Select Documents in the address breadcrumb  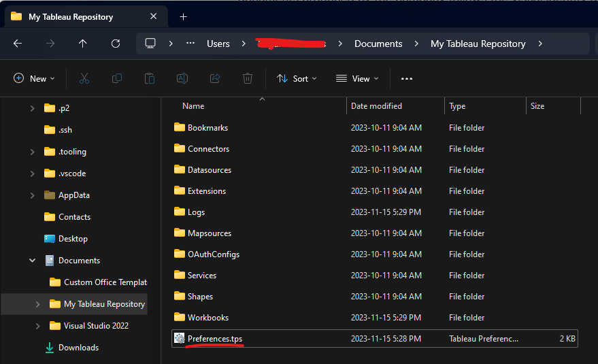(378, 44)
